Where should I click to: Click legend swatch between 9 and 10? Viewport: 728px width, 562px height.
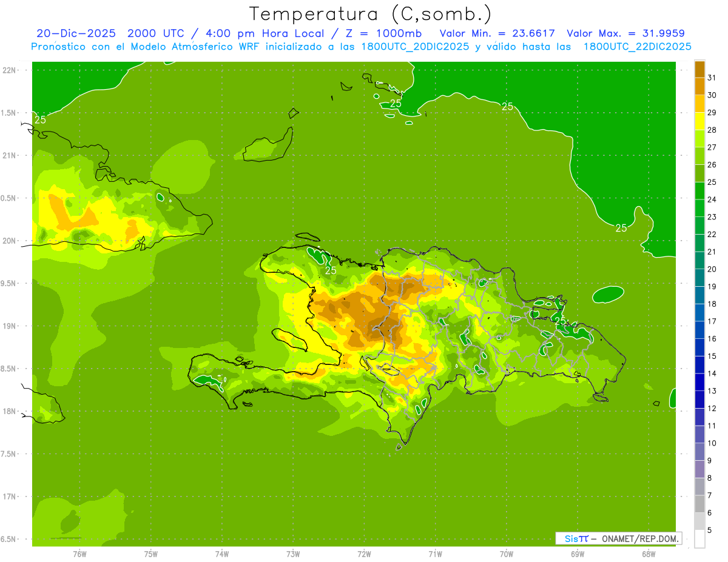699,452
